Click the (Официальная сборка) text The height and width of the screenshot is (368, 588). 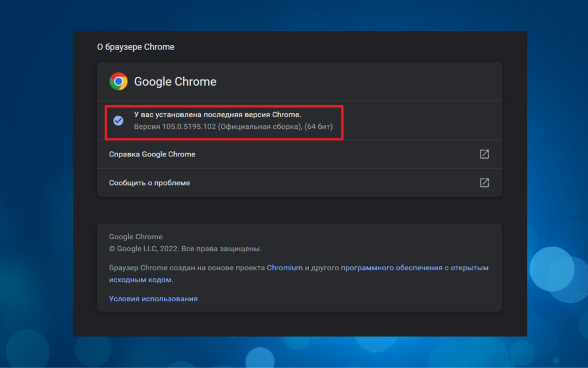pyautogui.click(x=259, y=126)
